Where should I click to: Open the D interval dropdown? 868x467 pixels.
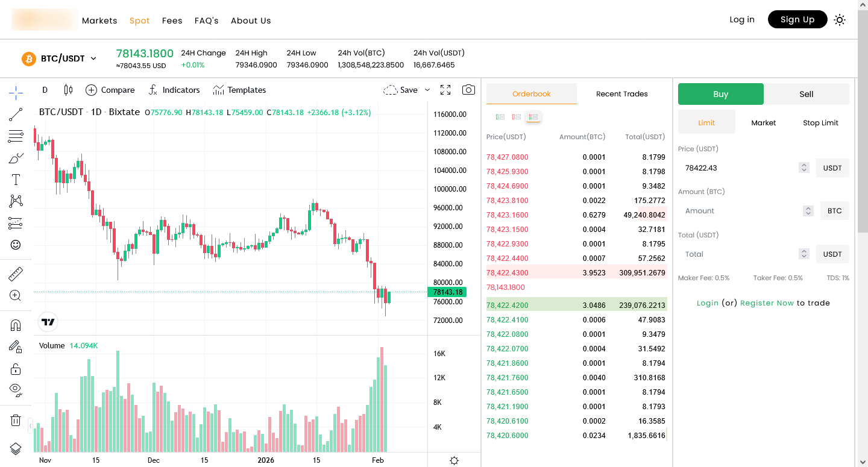[45, 89]
